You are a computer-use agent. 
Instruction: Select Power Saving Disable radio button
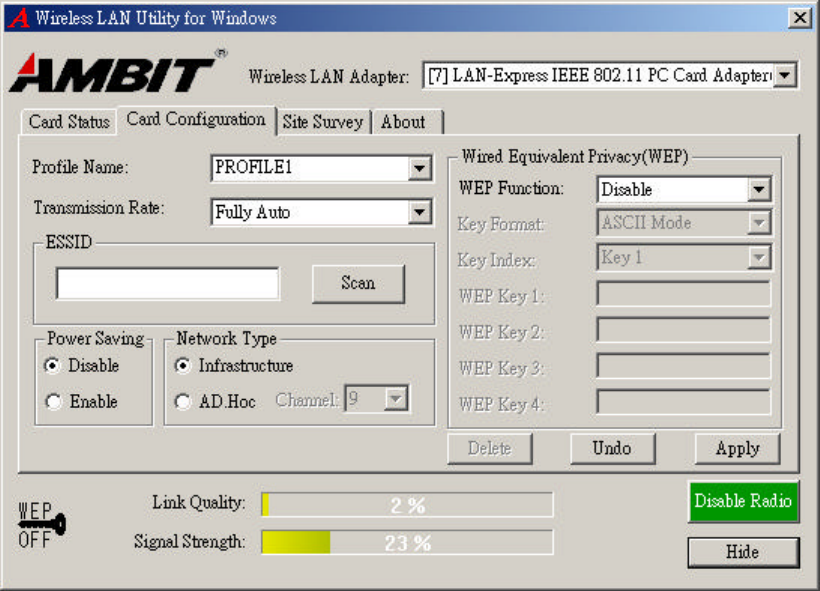pyautogui.click(x=53, y=365)
